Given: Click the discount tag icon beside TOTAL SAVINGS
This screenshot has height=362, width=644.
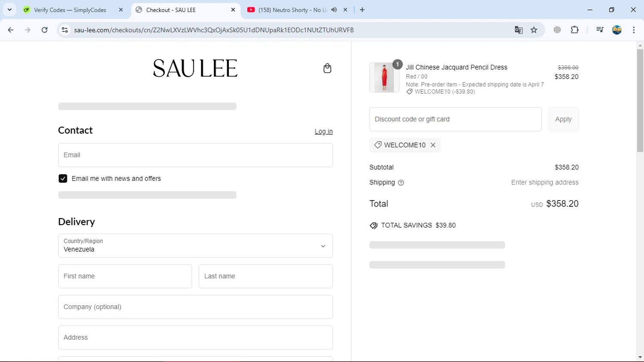Looking at the screenshot, I should click(x=374, y=225).
